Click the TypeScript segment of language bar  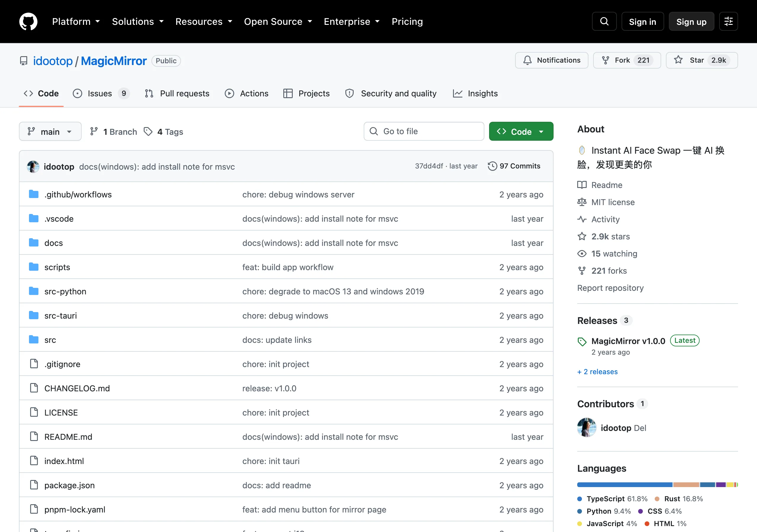coord(625,484)
